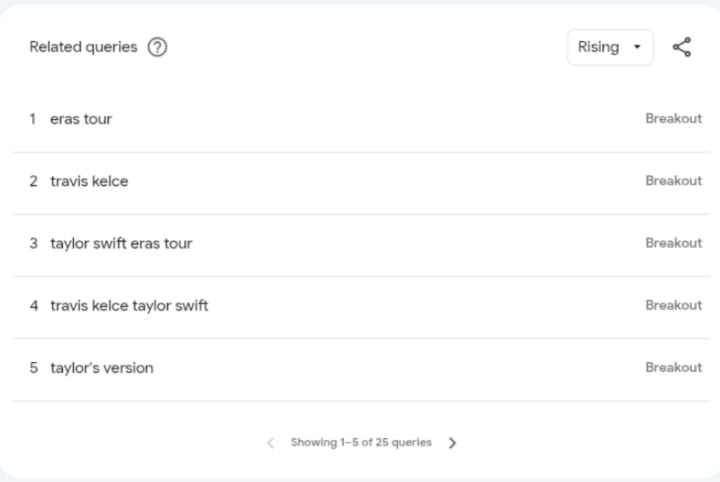Click 'taylor swift eras tour' query
This screenshot has height=482, width=720.
(x=121, y=243)
